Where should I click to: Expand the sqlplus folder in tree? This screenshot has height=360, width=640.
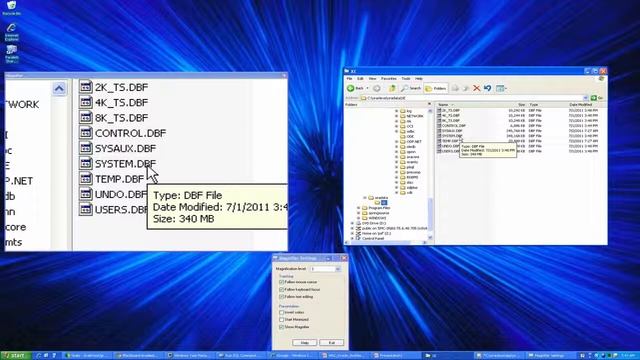pos(396,187)
